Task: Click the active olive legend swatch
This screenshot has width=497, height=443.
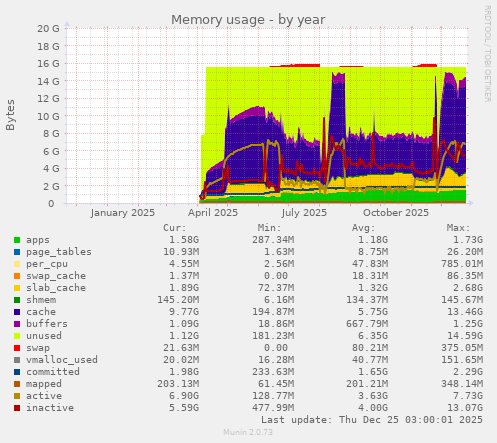Action: (17, 396)
